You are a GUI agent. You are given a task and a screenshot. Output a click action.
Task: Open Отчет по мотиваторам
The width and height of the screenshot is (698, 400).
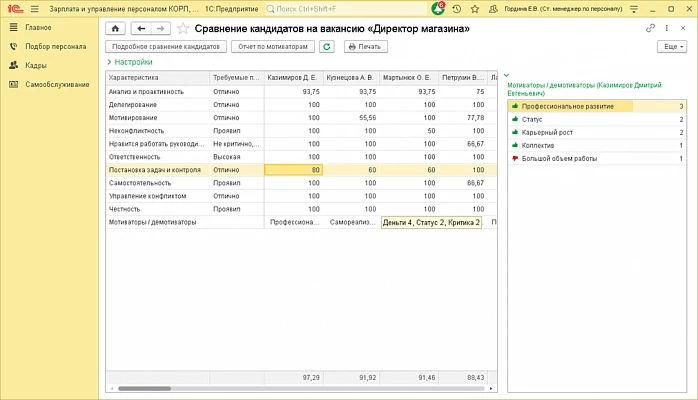(273, 46)
